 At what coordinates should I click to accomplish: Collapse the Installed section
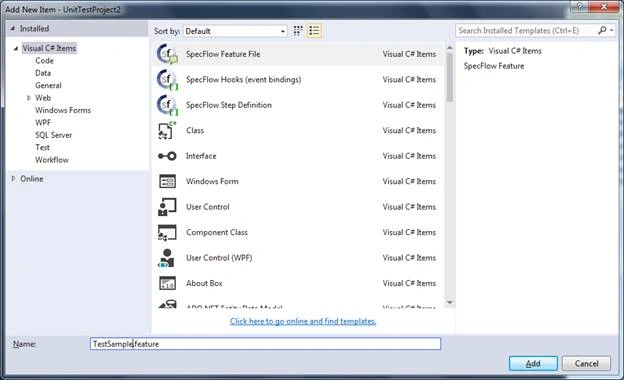click(x=12, y=28)
